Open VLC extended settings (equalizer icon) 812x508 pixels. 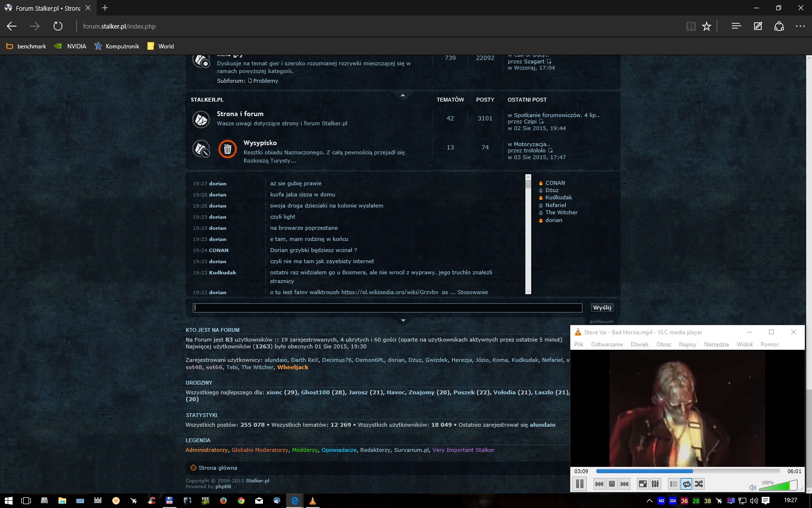tap(655, 484)
